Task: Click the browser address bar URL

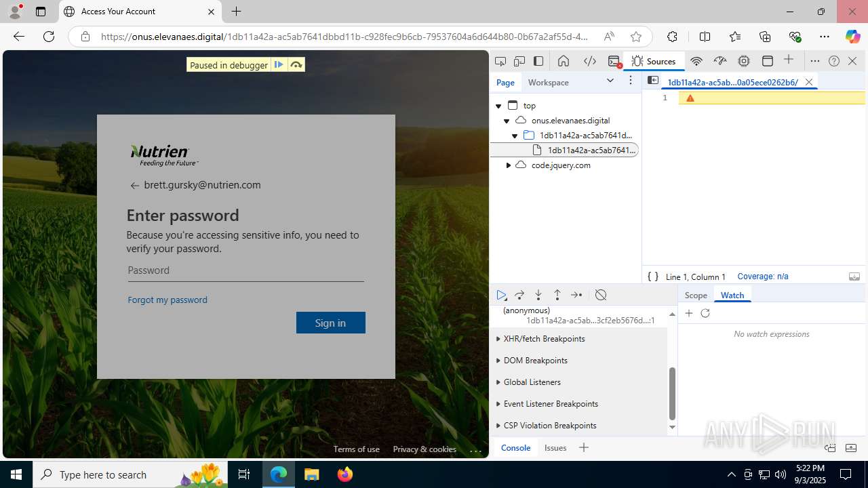Action: pyautogui.click(x=344, y=37)
